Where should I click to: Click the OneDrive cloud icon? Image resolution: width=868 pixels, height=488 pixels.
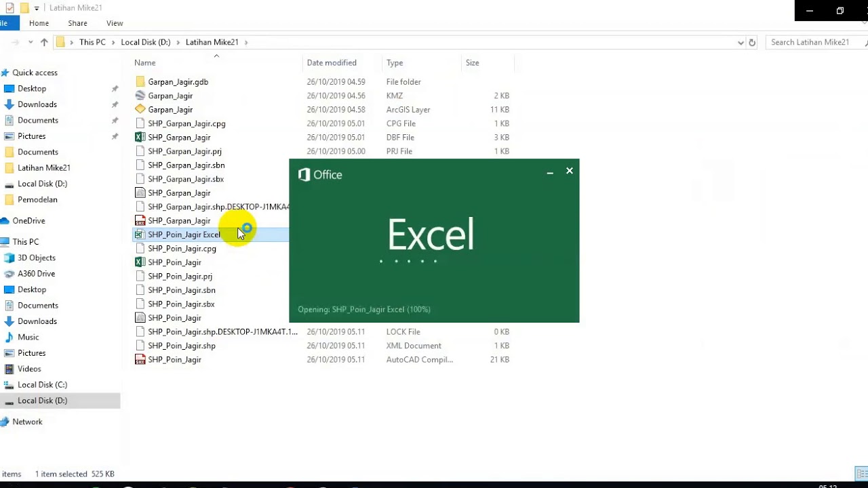[x=5, y=221]
